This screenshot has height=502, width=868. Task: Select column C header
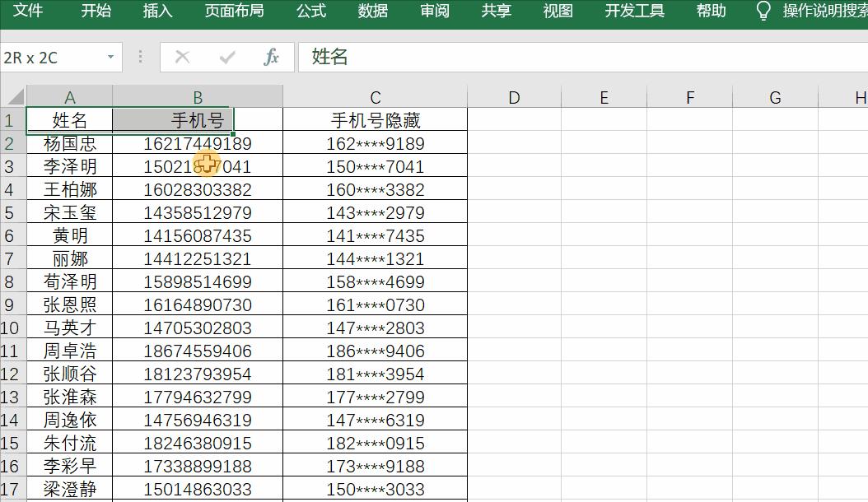[376, 96]
